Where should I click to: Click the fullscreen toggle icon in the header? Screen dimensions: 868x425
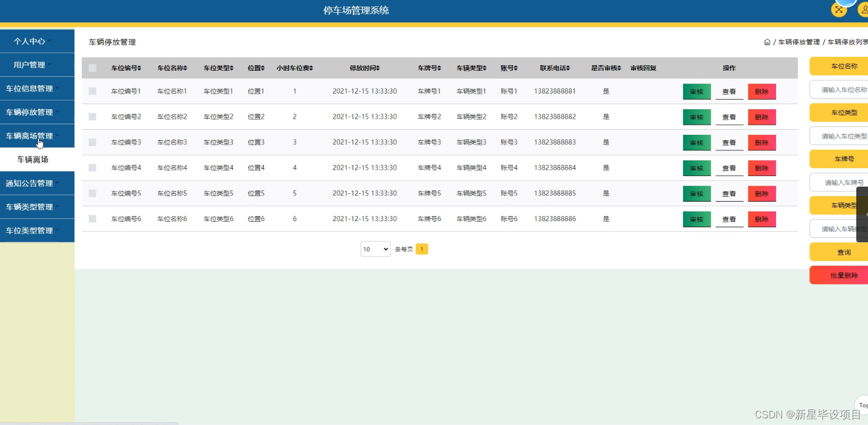tap(838, 9)
